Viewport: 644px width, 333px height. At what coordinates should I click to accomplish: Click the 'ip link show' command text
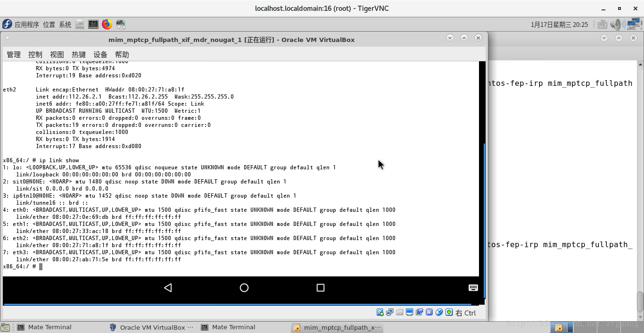[59, 160]
